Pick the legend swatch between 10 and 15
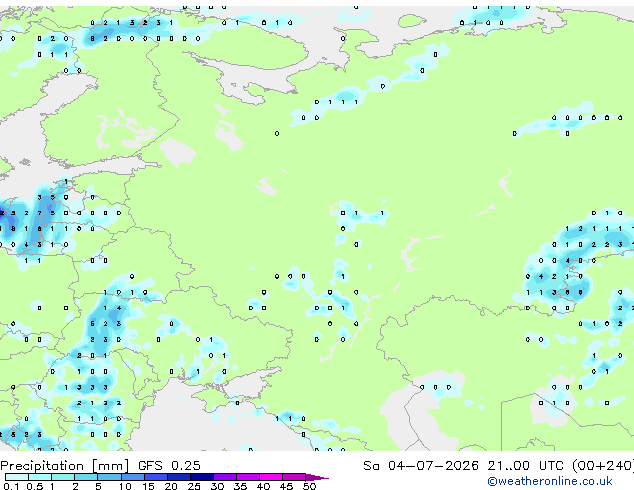The image size is (634, 490). (x=132, y=477)
